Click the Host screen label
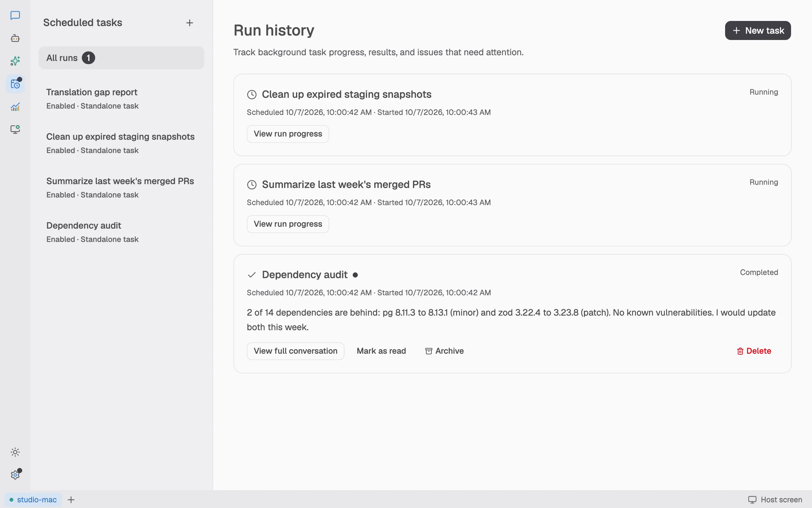Viewport: 812px width, 508px height. tap(781, 500)
